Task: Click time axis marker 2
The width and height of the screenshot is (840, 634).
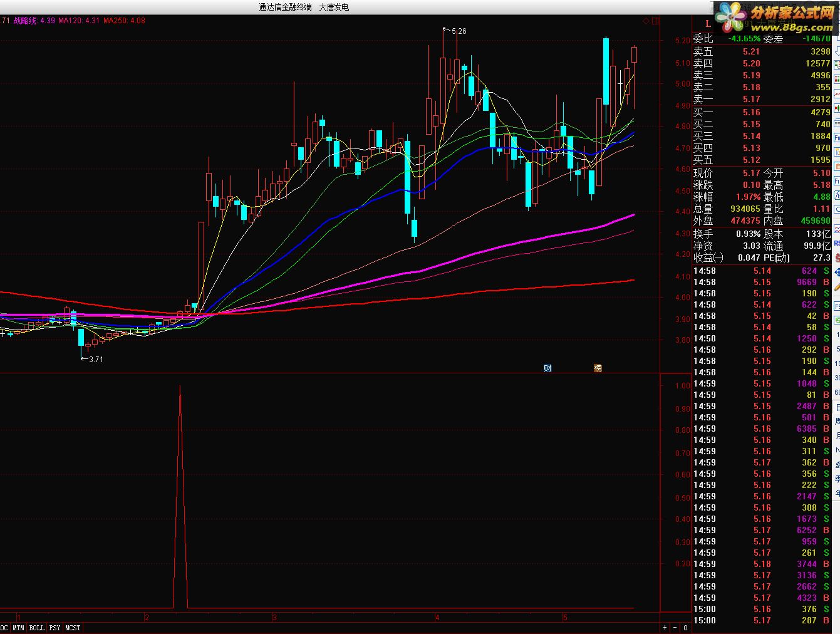Action: click(147, 618)
